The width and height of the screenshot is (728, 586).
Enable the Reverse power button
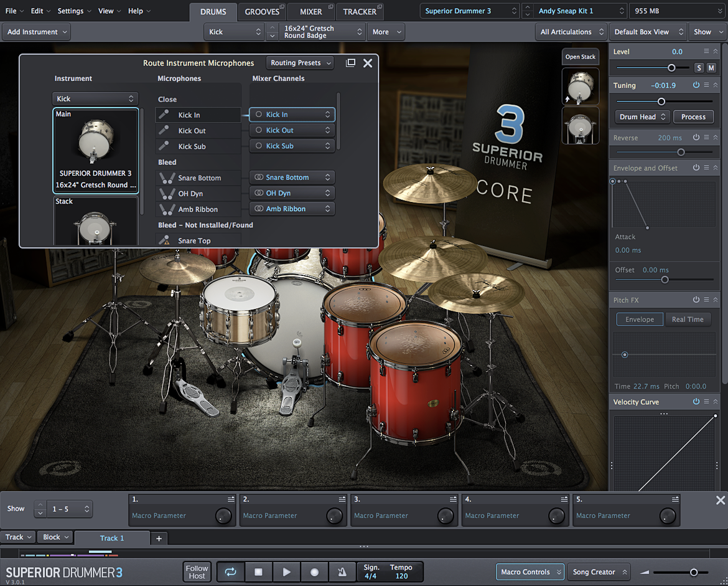[x=696, y=138]
